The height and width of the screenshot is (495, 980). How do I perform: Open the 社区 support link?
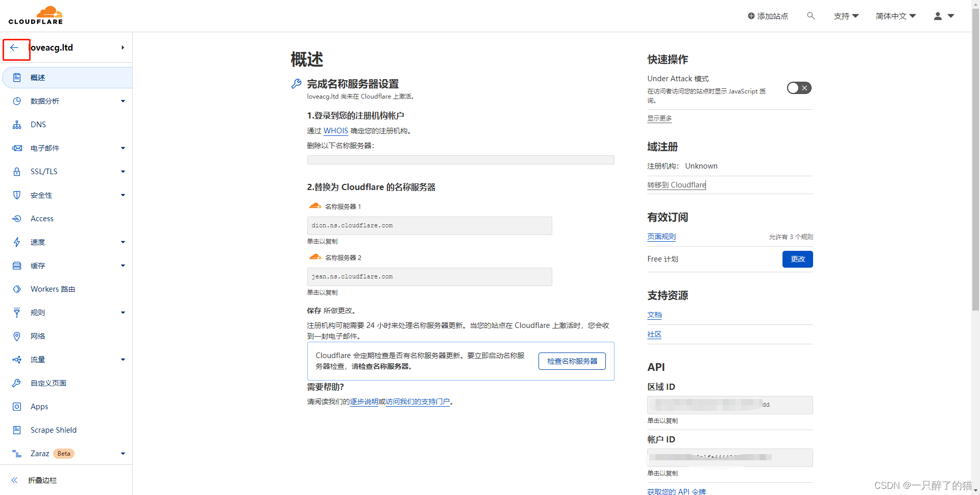click(x=654, y=335)
